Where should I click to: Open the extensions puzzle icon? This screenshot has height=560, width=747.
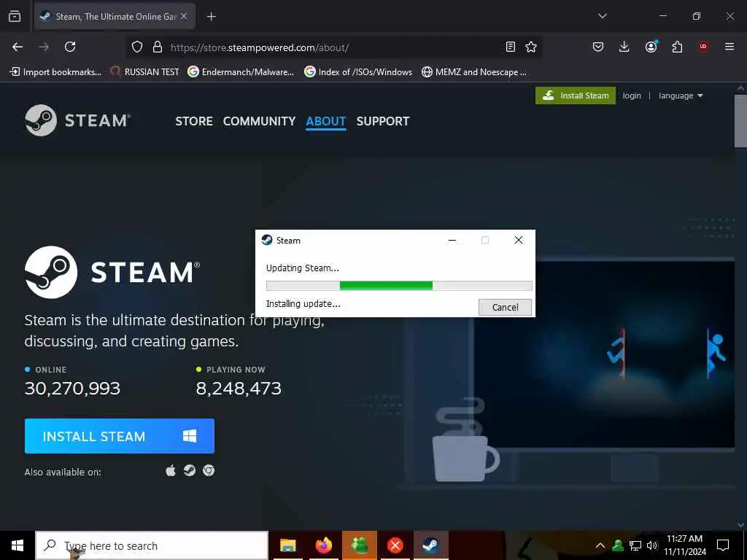point(677,47)
